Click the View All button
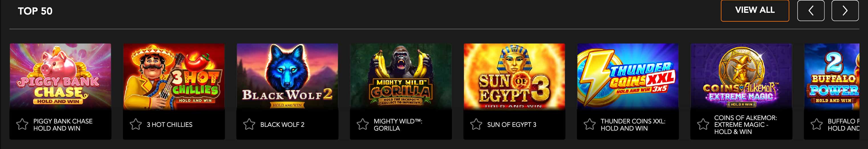This screenshot has height=149, width=868. (x=755, y=11)
